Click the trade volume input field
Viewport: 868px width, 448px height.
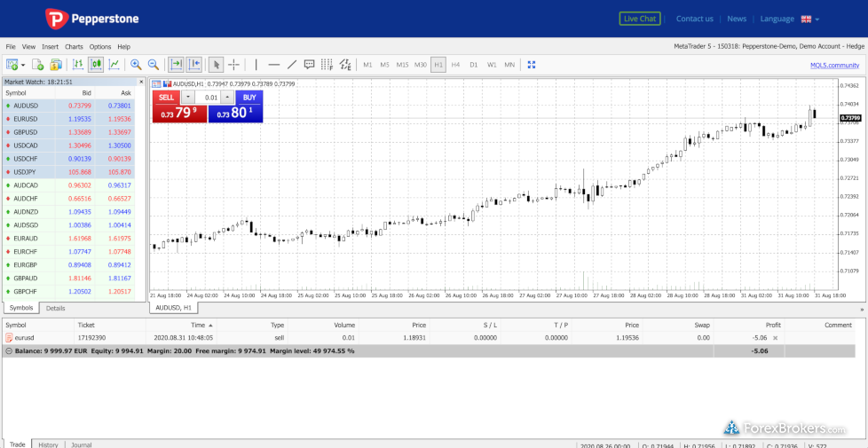pyautogui.click(x=209, y=98)
